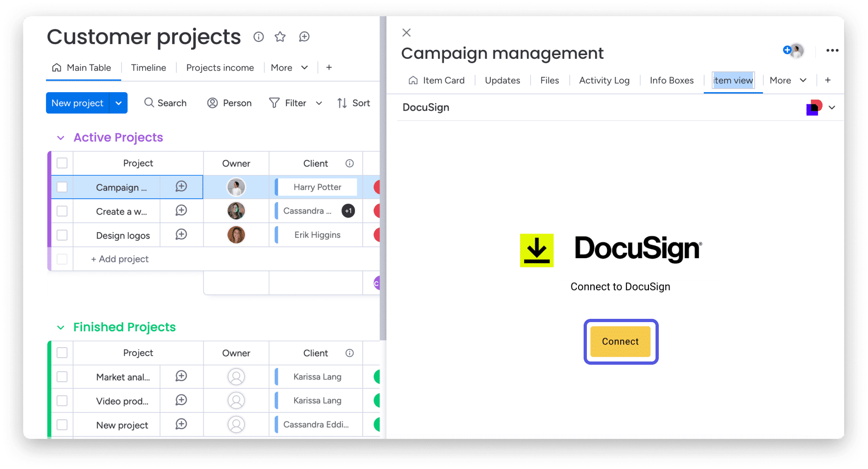Open updates for Campaign row
Screen dimensions: 868x469
pos(181,186)
